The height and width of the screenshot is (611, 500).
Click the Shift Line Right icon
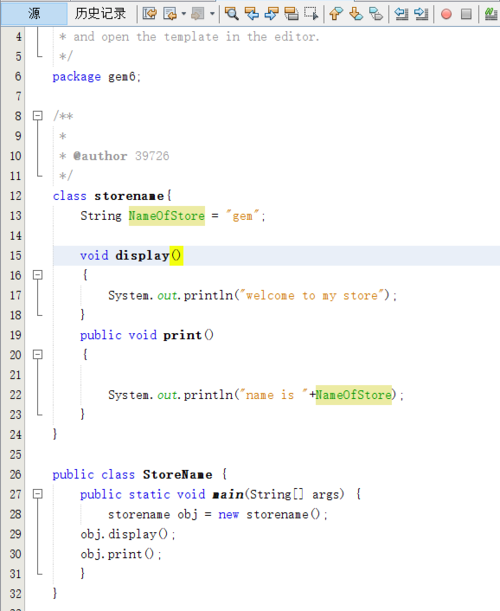tap(421, 14)
